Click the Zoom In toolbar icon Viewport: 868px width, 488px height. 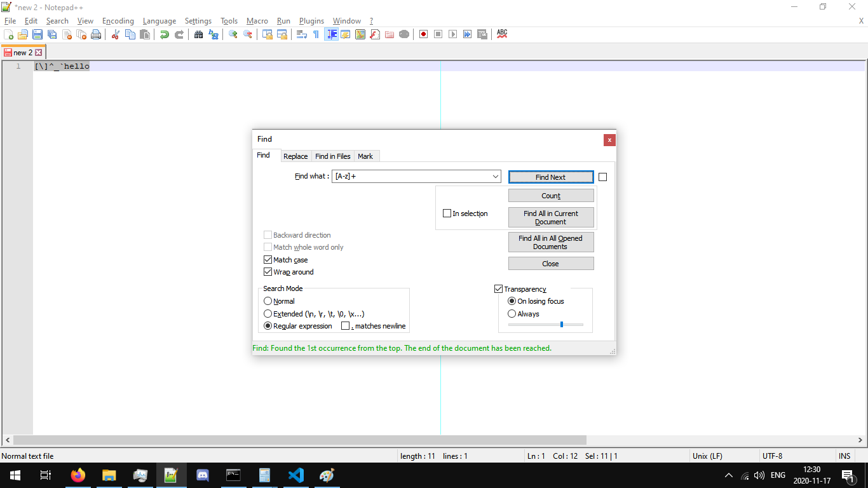coord(233,34)
